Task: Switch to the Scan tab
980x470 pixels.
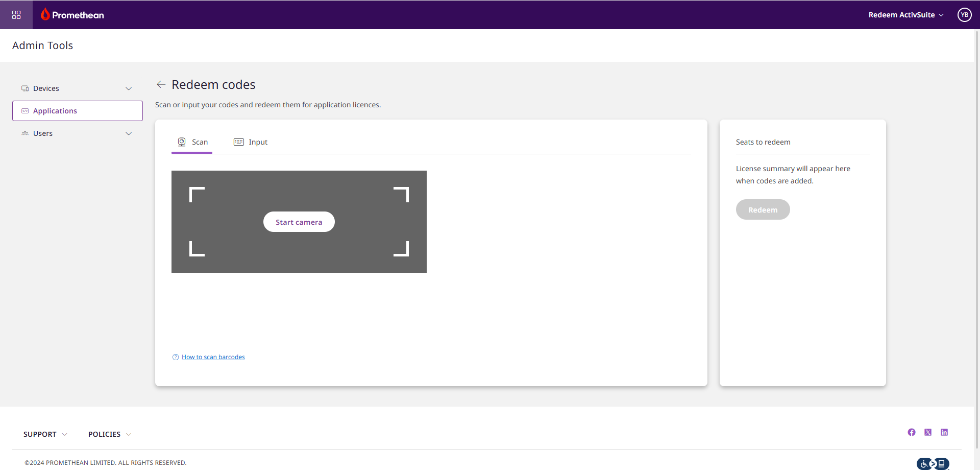Action: tap(192, 142)
